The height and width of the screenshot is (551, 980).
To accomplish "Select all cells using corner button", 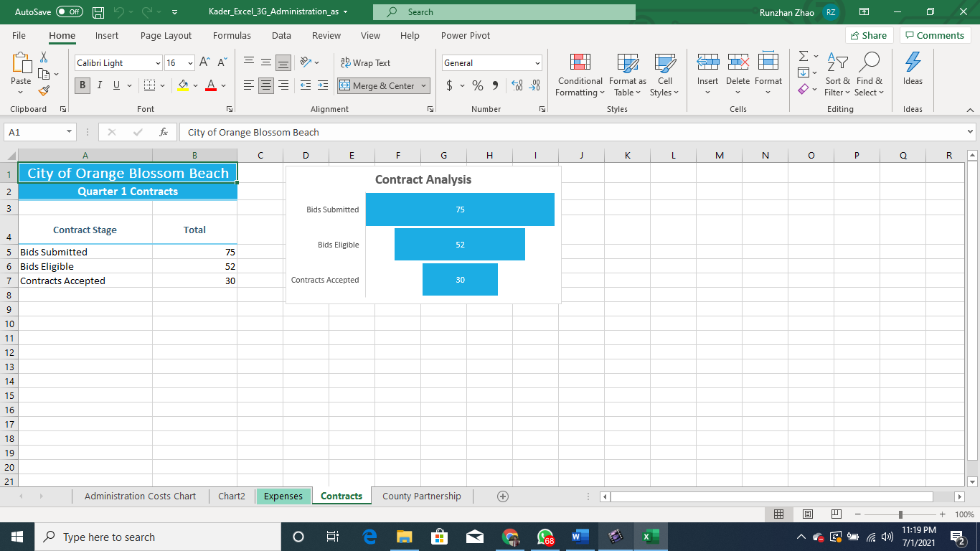I will point(9,156).
